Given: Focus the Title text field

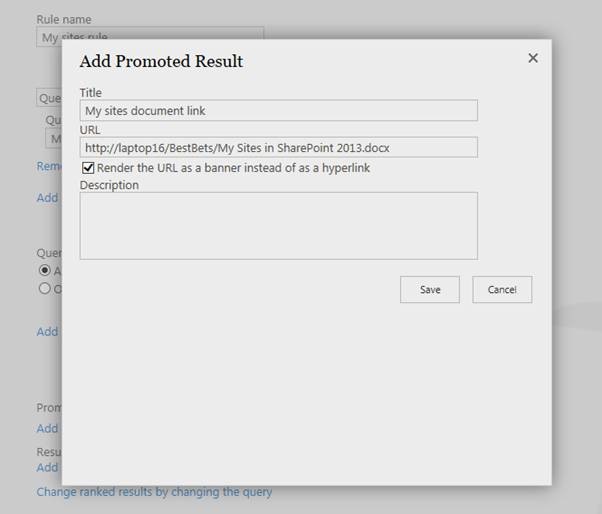Looking at the screenshot, I should [x=279, y=111].
